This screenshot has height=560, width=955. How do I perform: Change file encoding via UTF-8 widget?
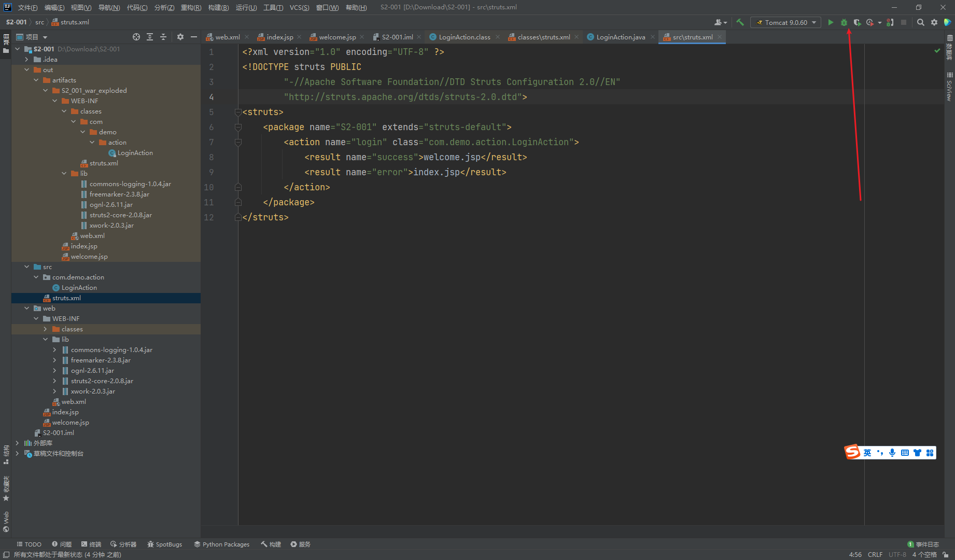pyautogui.click(x=897, y=554)
